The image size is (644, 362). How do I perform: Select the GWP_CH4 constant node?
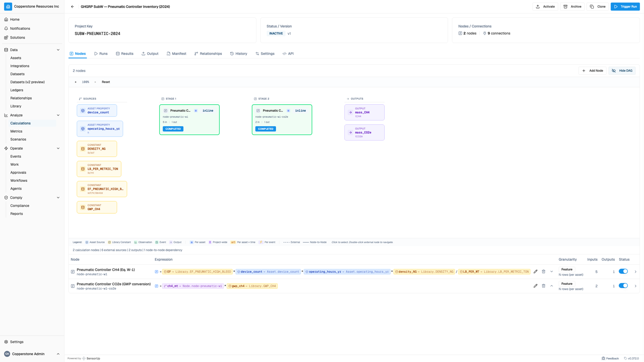pos(97,207)
